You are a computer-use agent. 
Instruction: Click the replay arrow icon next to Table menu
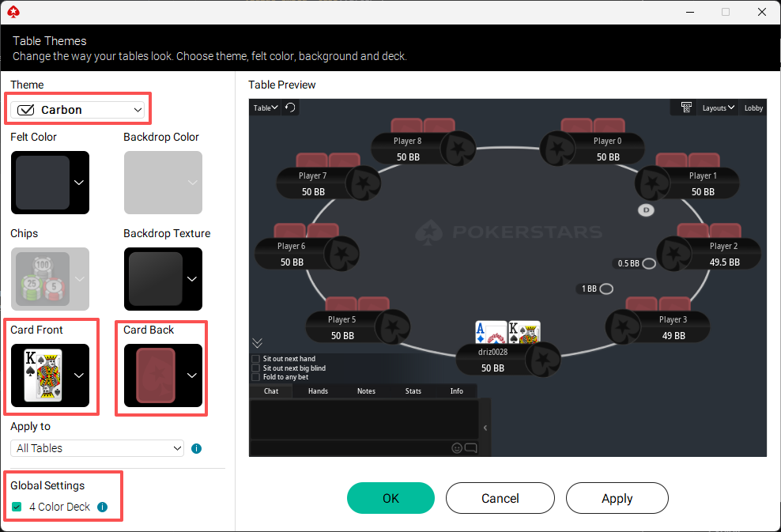tap(290, 108)
